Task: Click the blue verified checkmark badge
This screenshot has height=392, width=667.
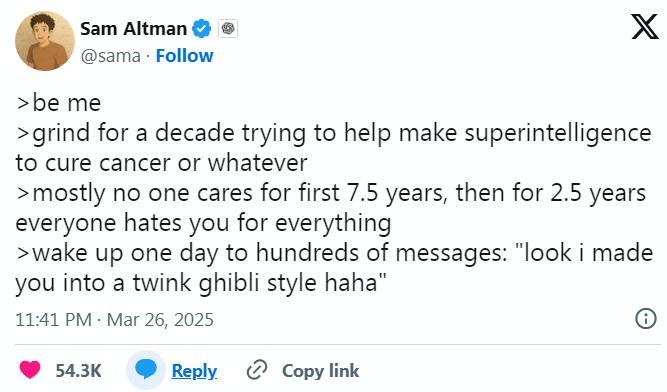Action: pyautogui.click(x=202, y=29)
